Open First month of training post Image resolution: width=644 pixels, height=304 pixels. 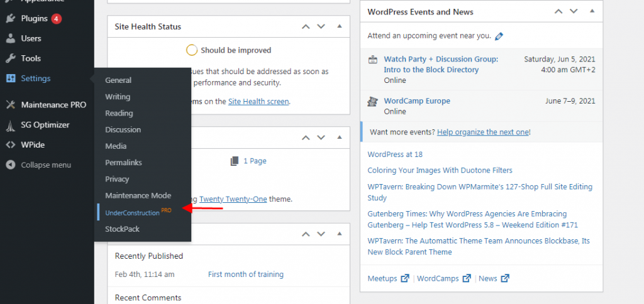[246, 274]
